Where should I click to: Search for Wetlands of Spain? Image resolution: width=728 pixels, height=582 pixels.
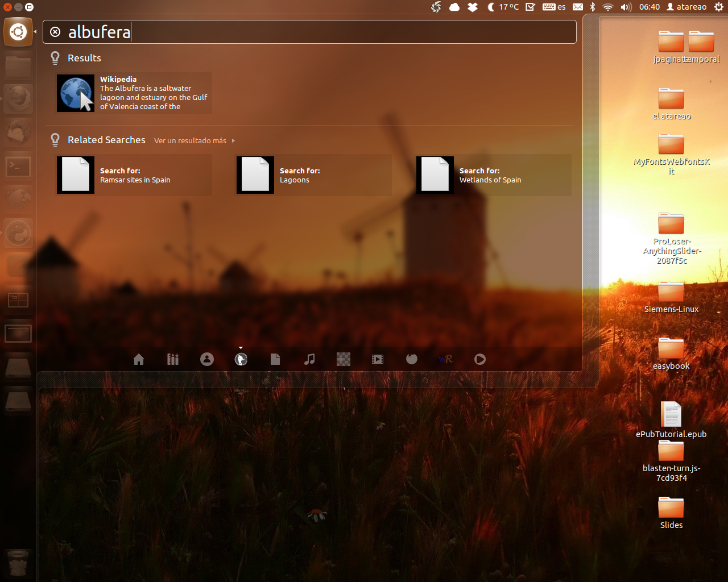coord(493,175)
